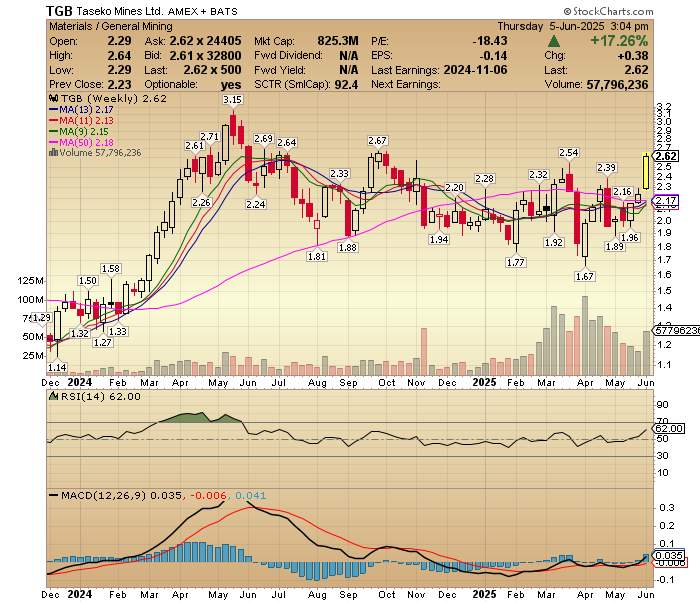The image size is (700, 603).
Task: Click the 1.77 low price annotation
Action: [x=515, y=262]
